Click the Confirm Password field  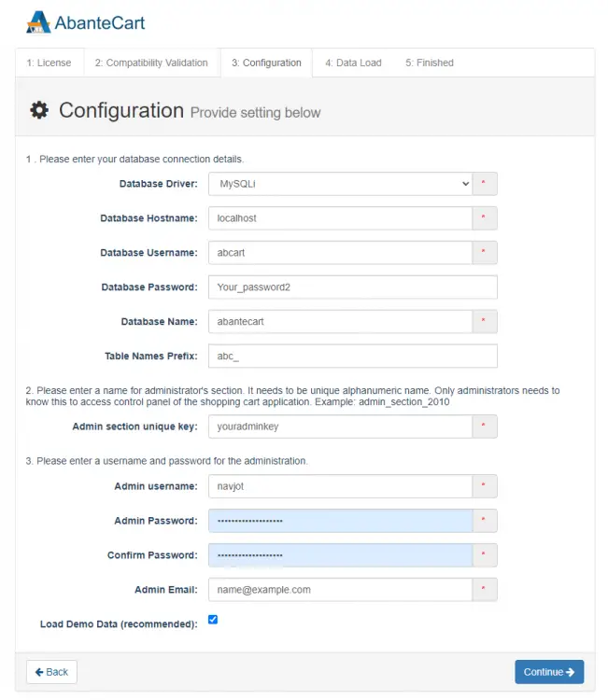pos(340,555)
